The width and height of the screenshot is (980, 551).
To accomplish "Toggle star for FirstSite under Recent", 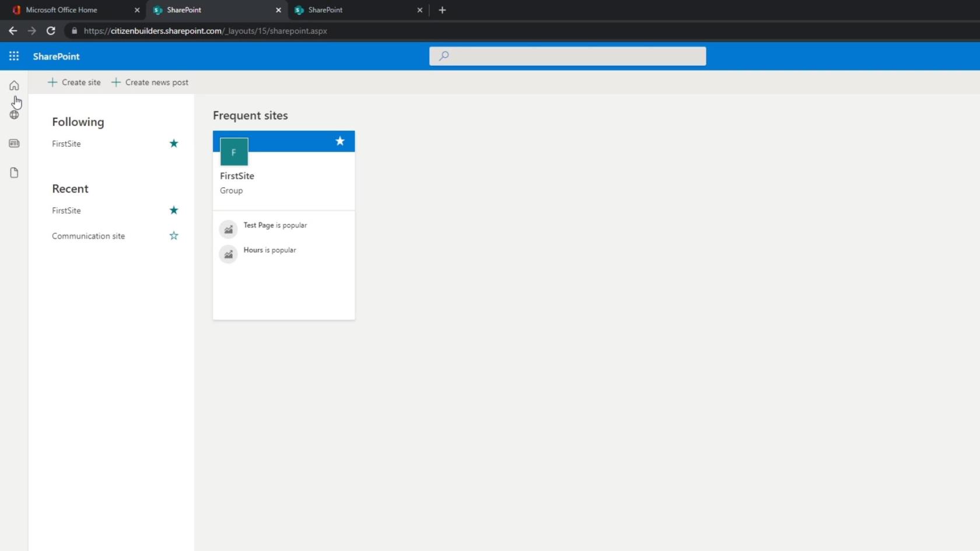I will (x=174, y=210).
